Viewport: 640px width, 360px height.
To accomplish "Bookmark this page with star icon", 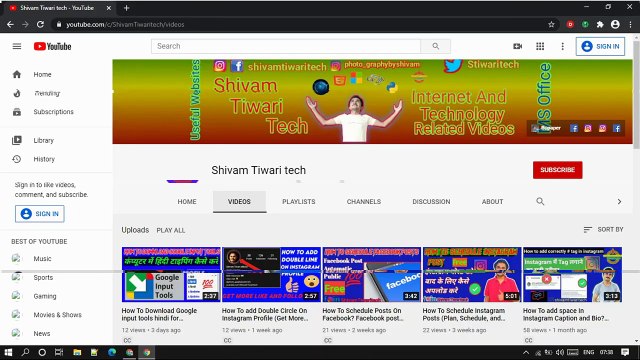I will click(551, 24).
